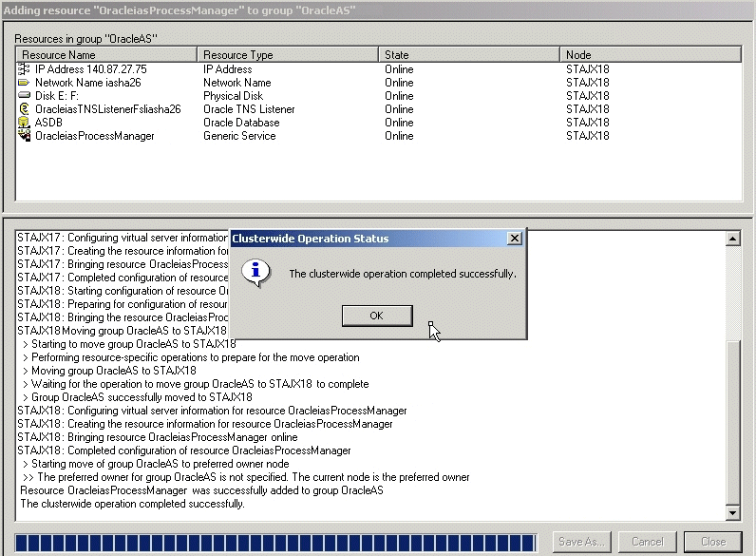Viewport: 756px width, 556px height.
Task: Click log line The preferred owner for group OracleAS
Action: [246, 477]
